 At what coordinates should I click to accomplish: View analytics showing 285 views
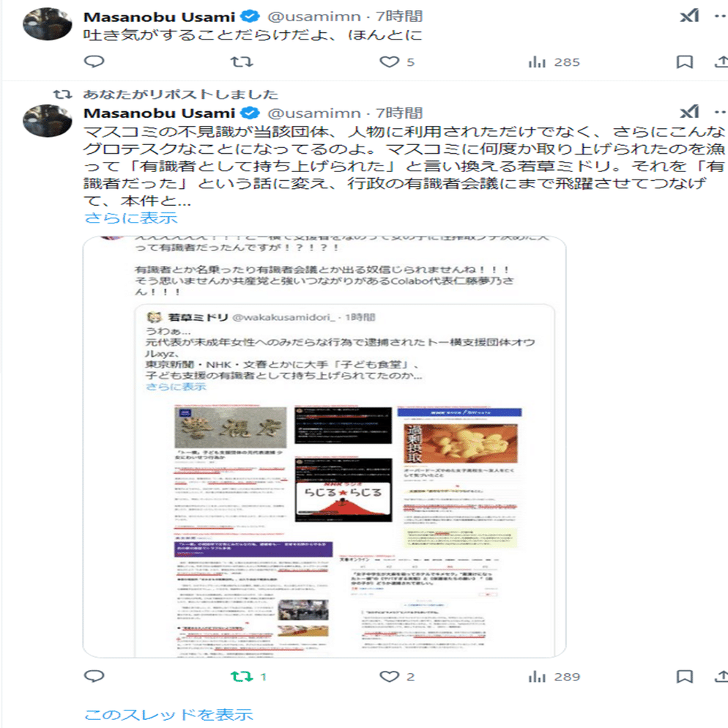tap(554, 62)
